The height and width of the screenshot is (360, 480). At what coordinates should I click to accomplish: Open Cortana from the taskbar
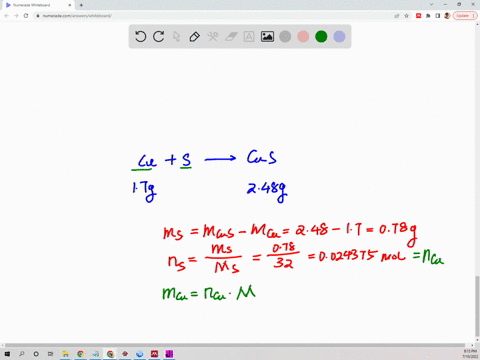36,354
